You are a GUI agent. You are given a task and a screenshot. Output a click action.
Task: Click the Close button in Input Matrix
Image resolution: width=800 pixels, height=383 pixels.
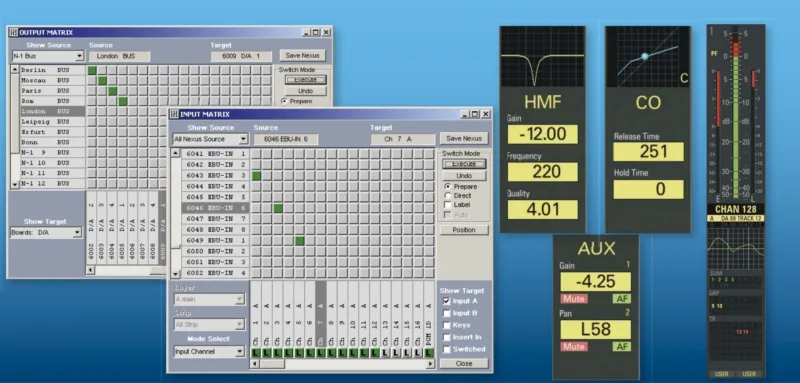click(464, 364)
